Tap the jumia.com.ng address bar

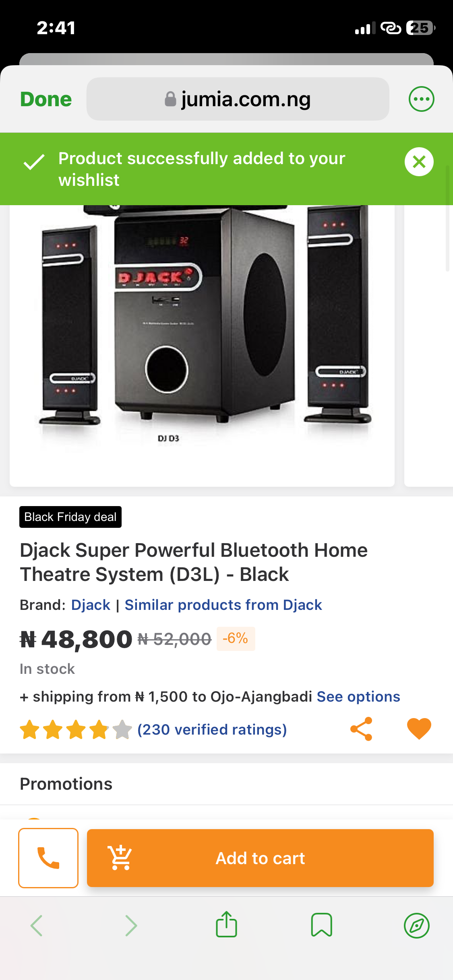[238, 99]
